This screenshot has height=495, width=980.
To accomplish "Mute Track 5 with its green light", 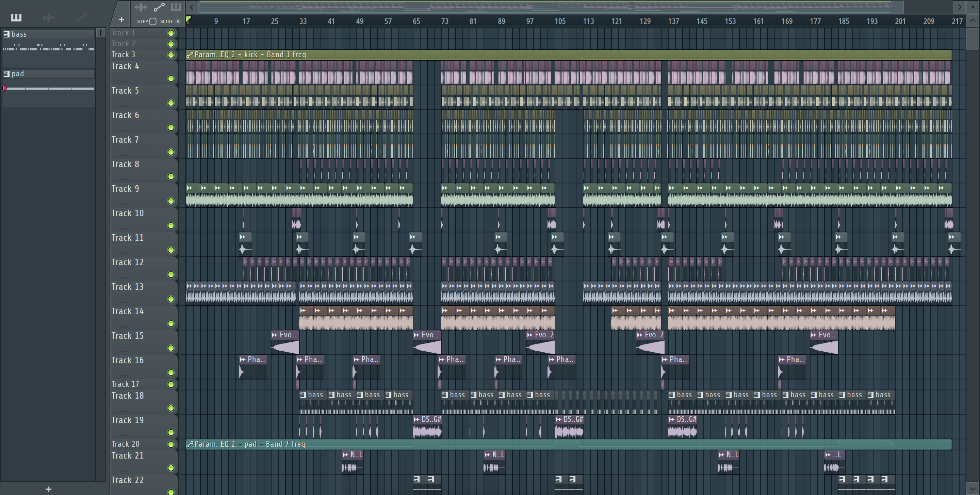I will coord(171,103).
